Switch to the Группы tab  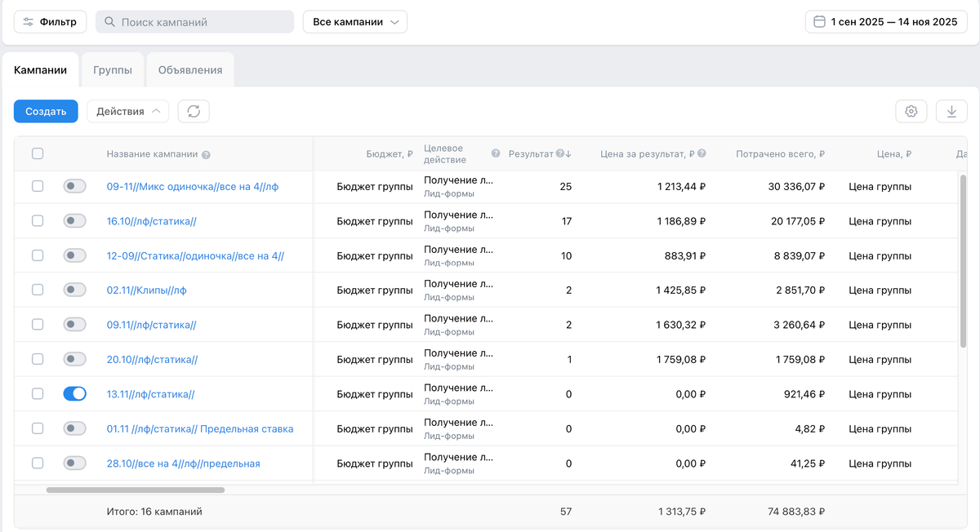(x=113, y=70)
